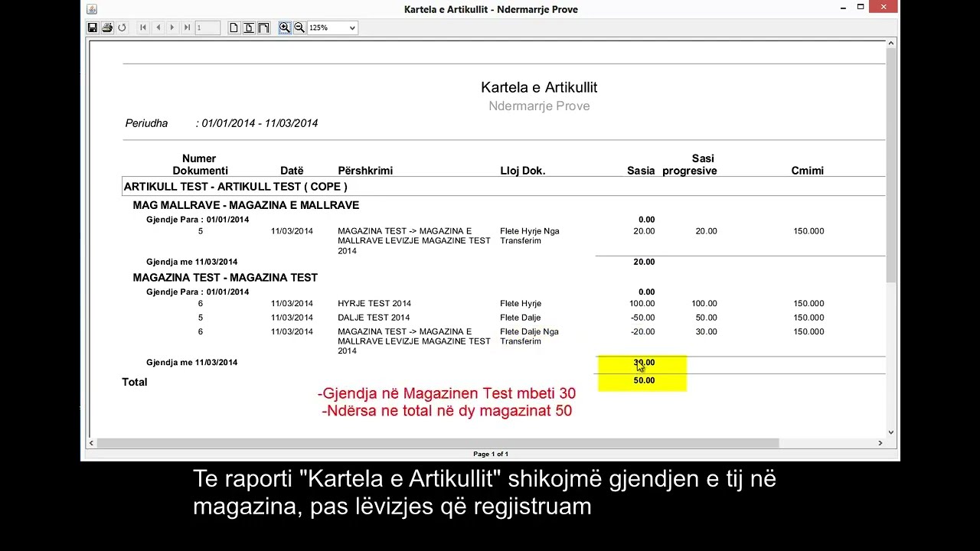Image resolution: width=980 pixels, height=551 pixels.
Task: Click the Zoom Out magnifier
Action: pyautogui.click(x=299, y=28)
